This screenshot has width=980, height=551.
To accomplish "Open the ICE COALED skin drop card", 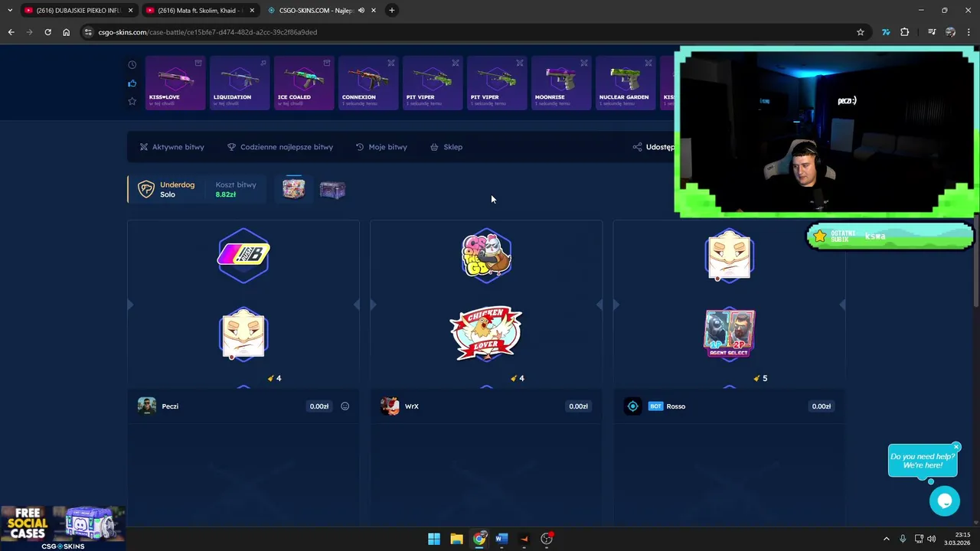I will coord(304,83).
